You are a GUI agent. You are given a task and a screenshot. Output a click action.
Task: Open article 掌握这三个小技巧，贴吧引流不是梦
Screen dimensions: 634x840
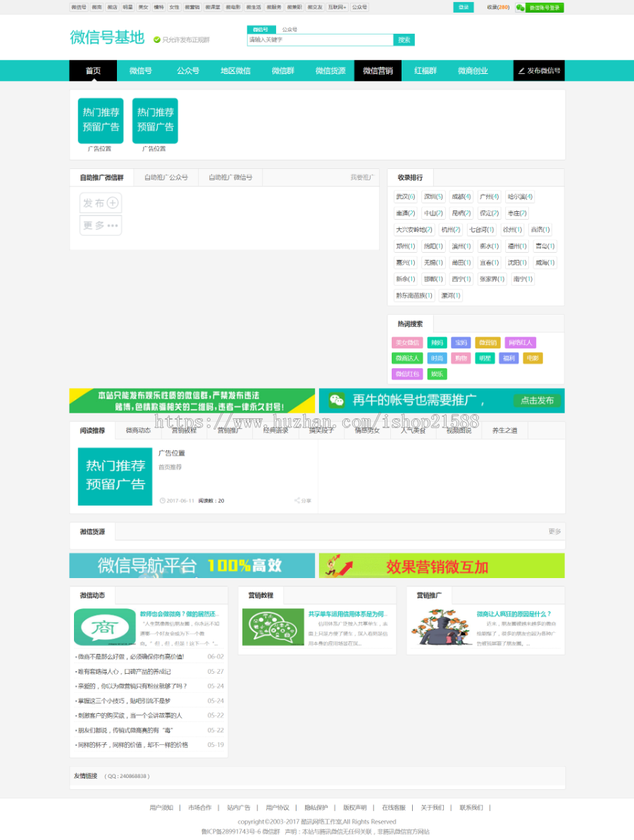(125, 701)
